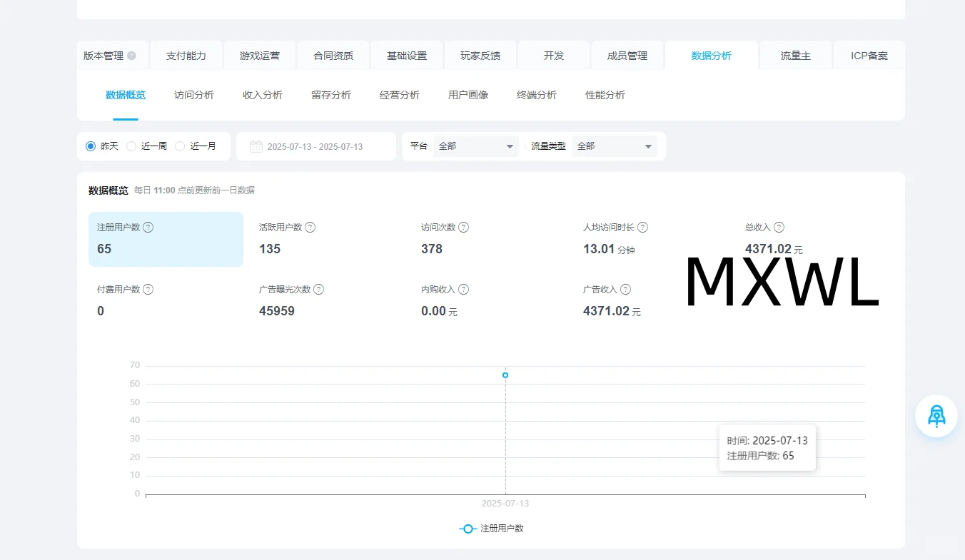Click the help icon next to 内购收入
The width and height of the screenshot is (965, 560).
(464, 290)
